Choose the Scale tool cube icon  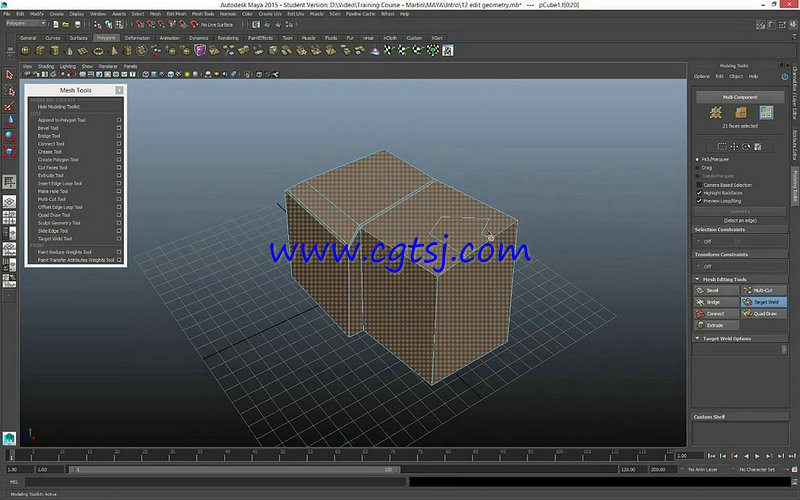click(9, 152)
